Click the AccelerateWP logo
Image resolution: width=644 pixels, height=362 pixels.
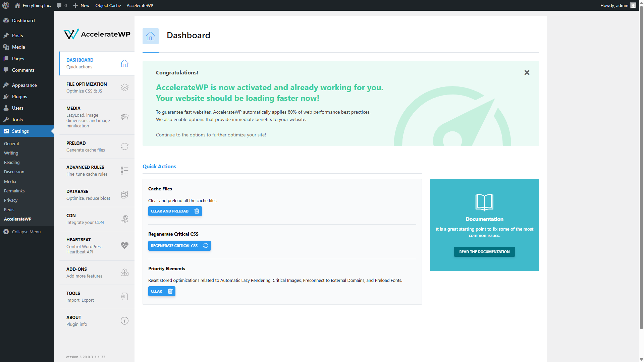pos(97,34)
